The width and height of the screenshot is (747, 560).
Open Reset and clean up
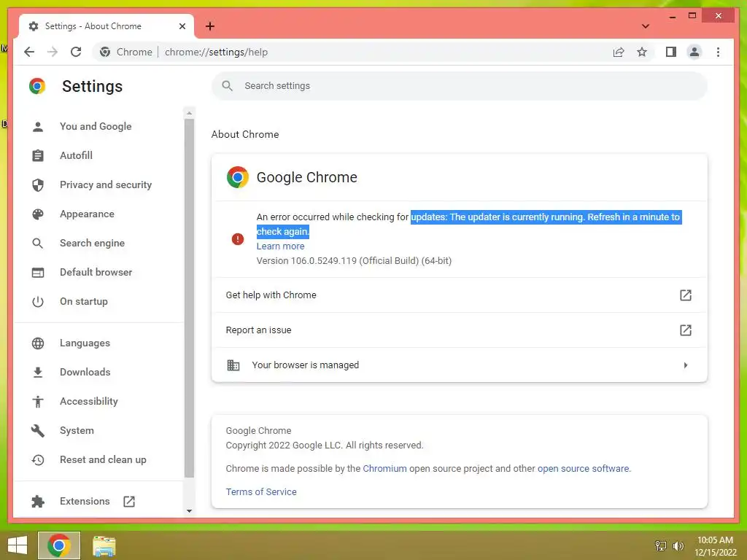point(103,459)
